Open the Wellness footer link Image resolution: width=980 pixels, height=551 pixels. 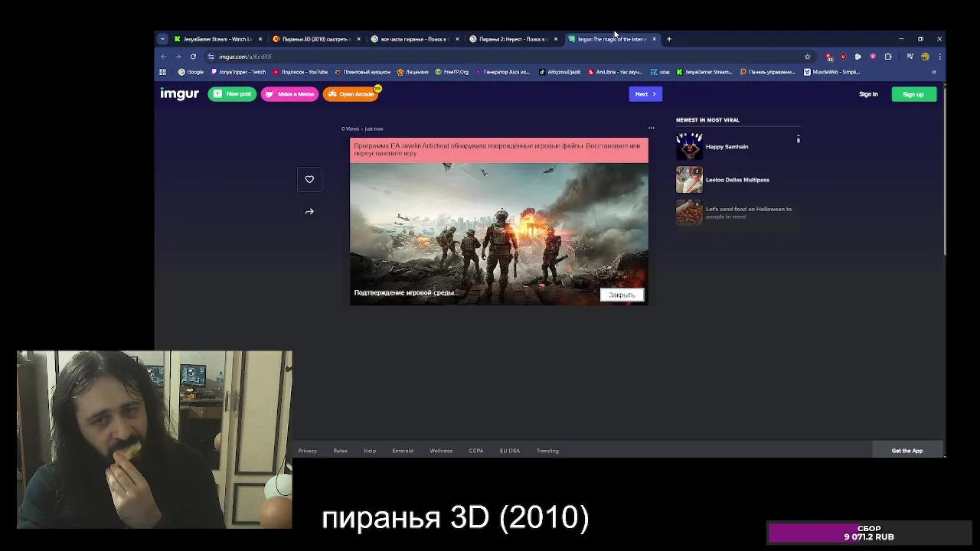click(441, 451)
